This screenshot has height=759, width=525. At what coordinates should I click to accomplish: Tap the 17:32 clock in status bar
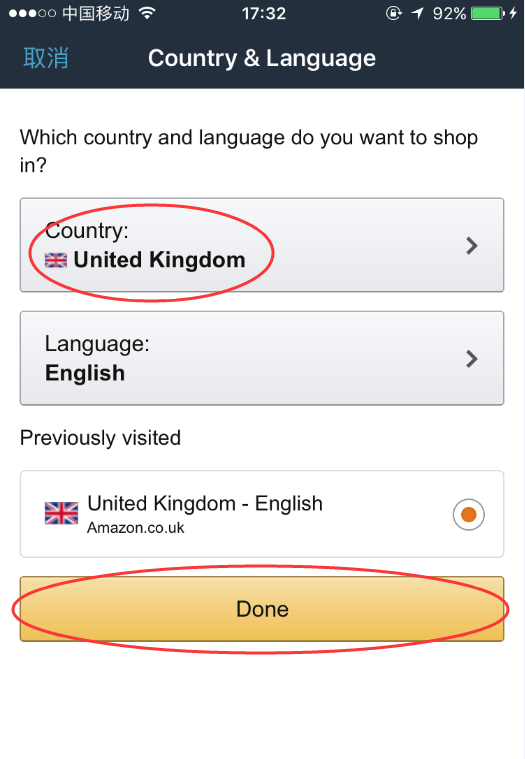(264, 14)
